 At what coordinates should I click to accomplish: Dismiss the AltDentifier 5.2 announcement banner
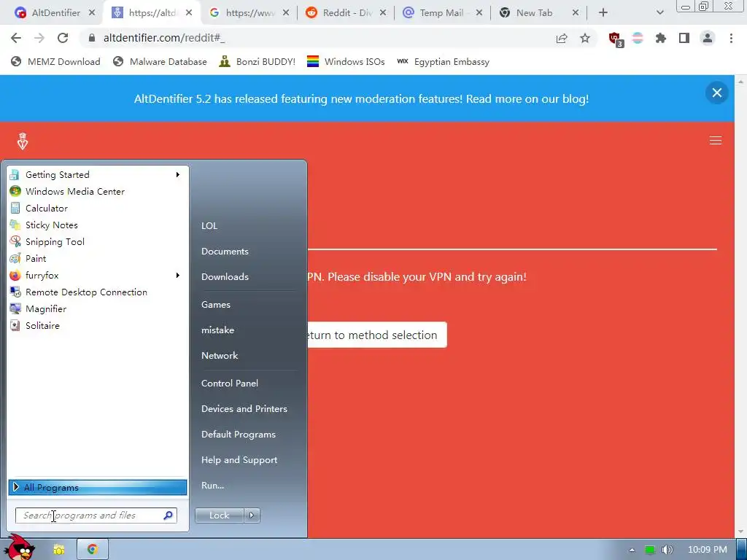coord(717,93)
